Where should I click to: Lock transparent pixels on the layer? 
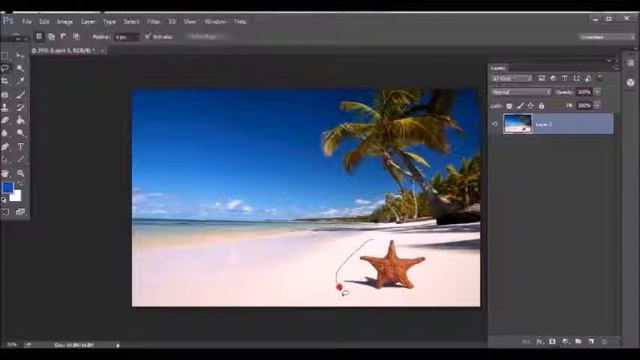click(509, 106)
